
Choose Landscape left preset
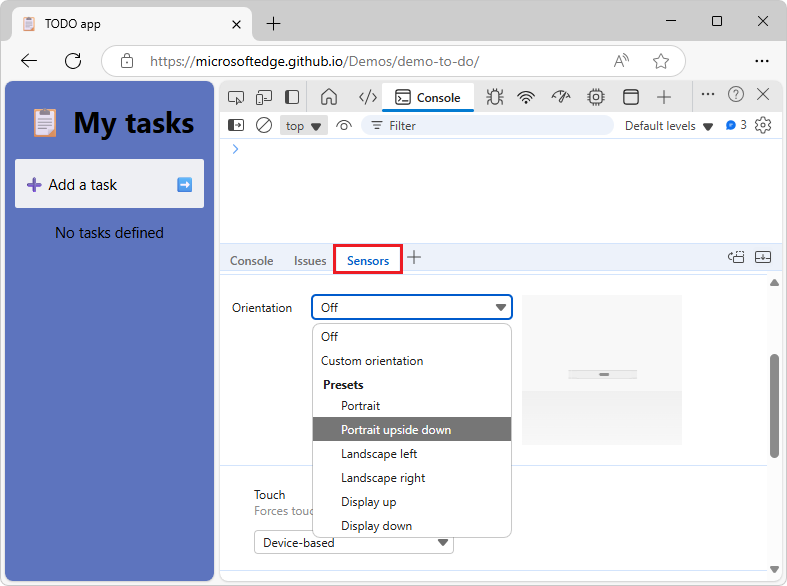412,454
